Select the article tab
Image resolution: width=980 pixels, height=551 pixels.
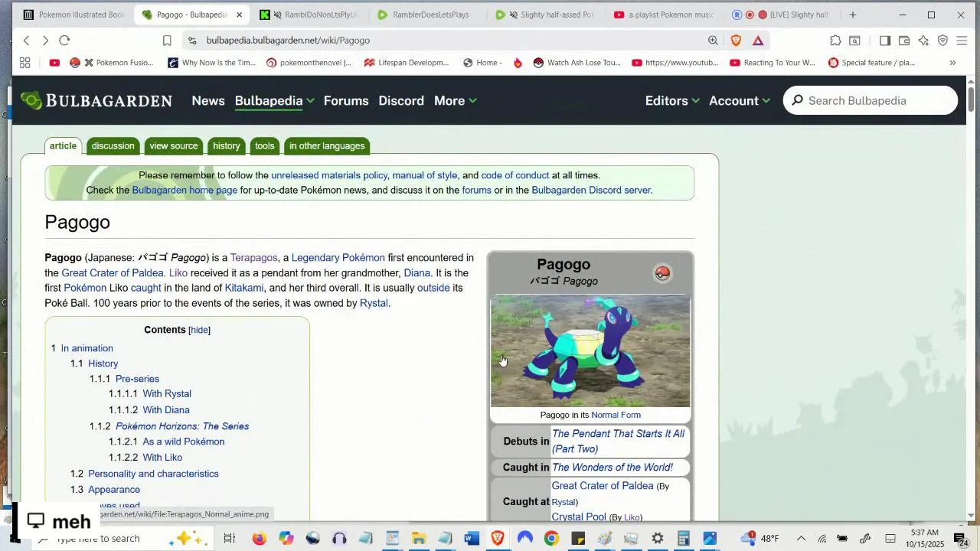(x=63, y=146)
